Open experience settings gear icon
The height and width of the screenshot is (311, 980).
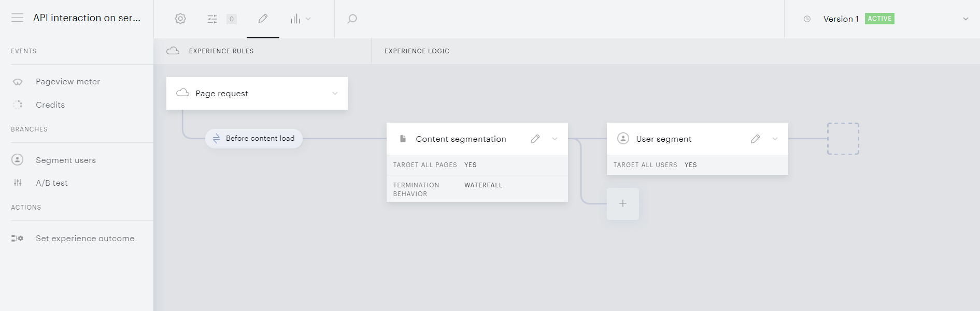coord(180,19)
